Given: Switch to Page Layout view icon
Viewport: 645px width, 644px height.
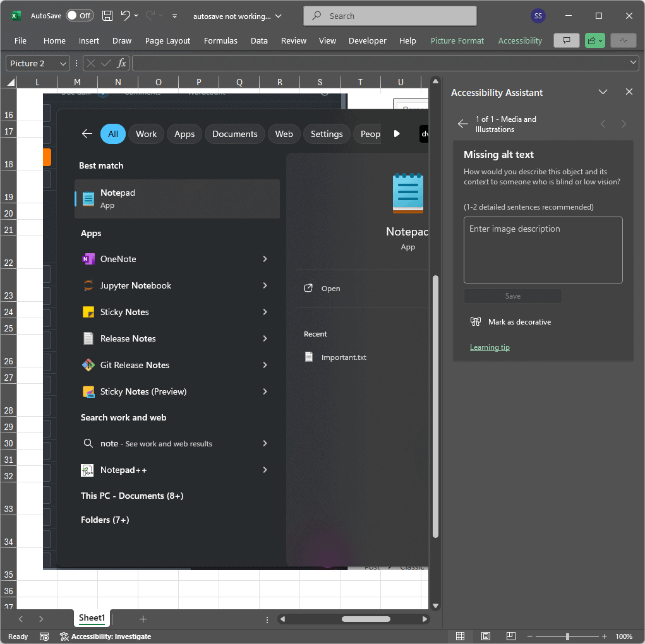Looking at the screenshot, I should click(485, 636).
